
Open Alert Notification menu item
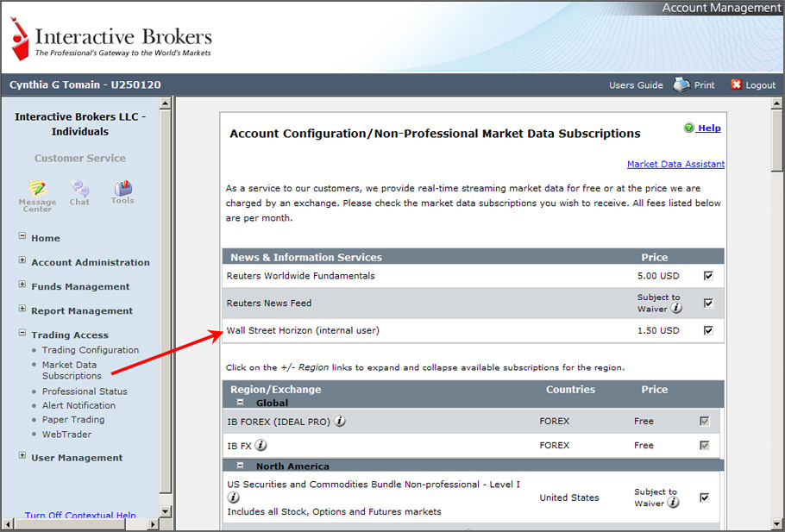point(78,405)
